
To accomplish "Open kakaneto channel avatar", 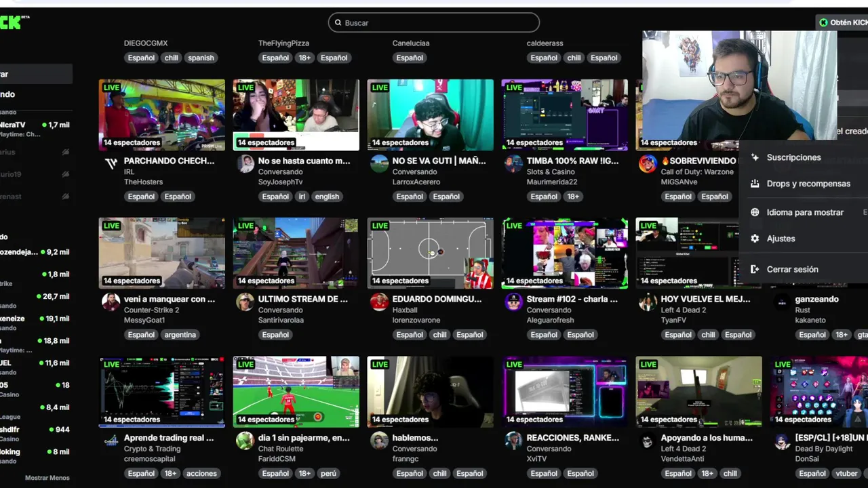I will point(783,302).
